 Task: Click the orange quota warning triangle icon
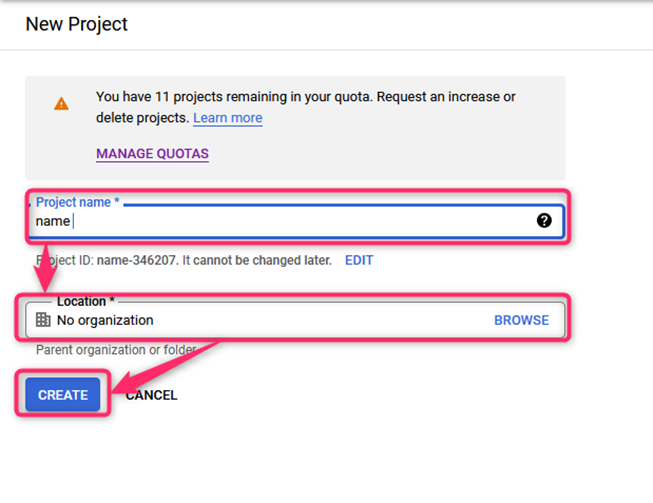[61, 103]
